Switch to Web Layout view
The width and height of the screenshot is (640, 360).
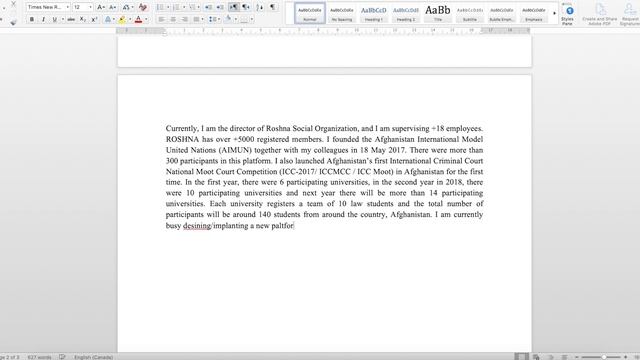[x=536, y=357]
